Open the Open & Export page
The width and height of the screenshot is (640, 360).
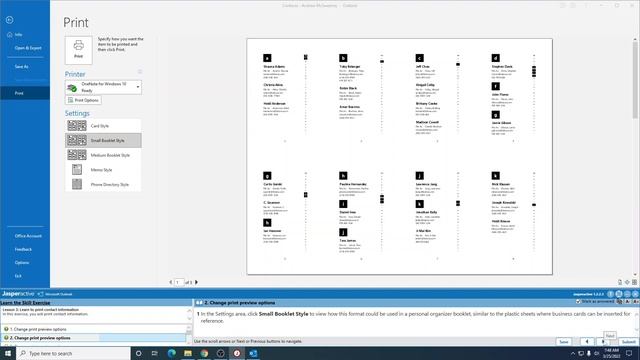tap(28, 48)
